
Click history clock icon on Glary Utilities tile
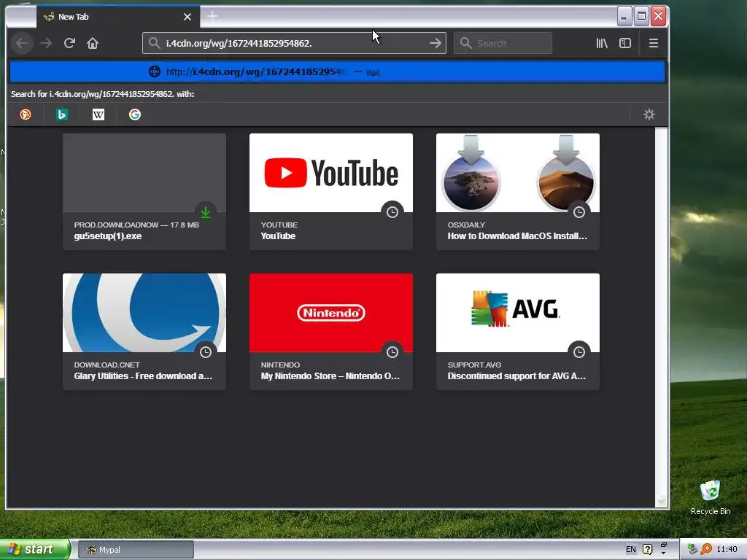pyautogui.click(x=205, y=352)
